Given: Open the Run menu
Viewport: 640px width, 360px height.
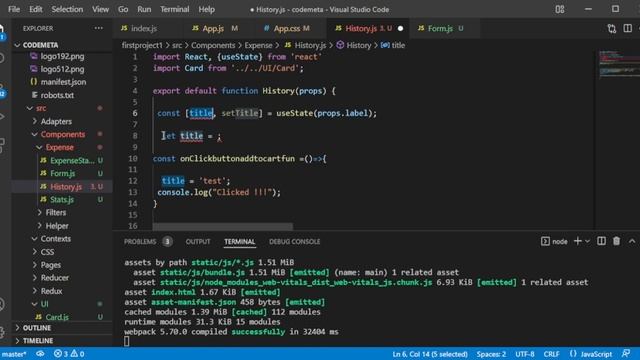Looking at the screenshot, I should [x=144, y=9].
